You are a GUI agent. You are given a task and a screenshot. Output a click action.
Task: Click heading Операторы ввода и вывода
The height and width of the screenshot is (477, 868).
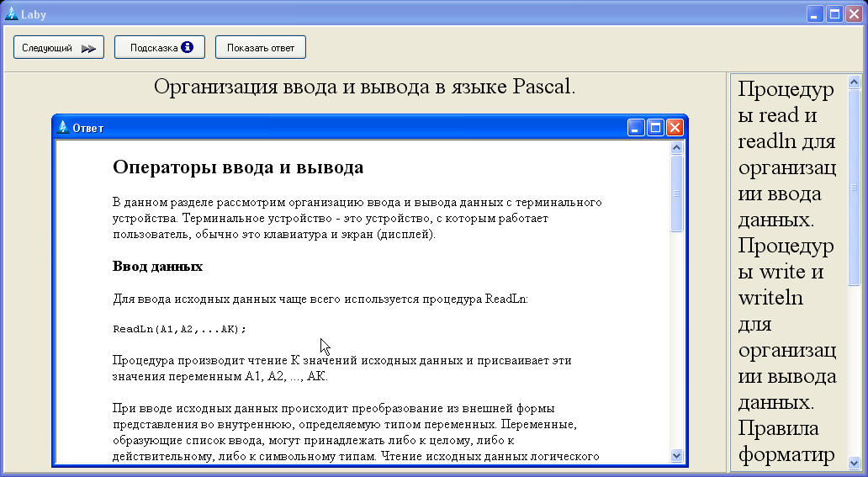coord(238,167)
